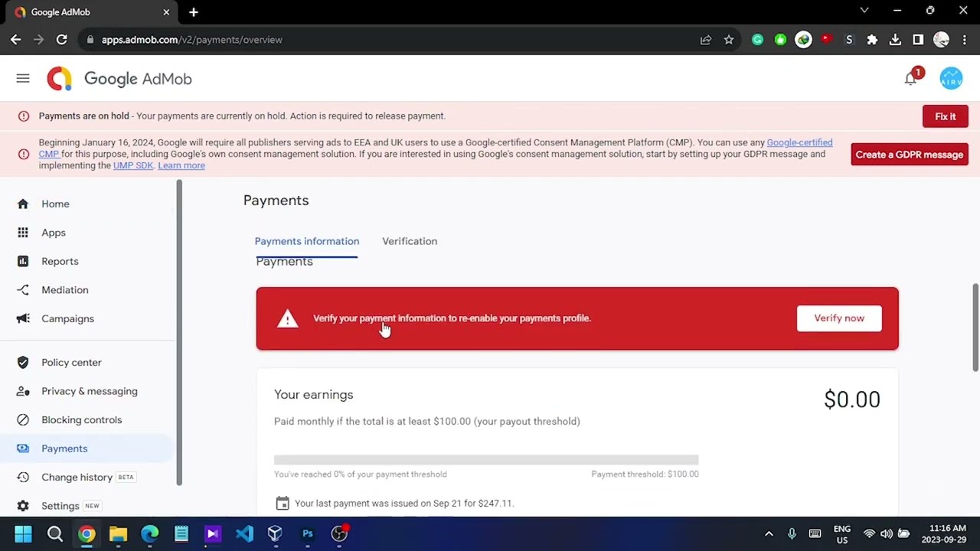Viewport: 980px width, 551px height.
Task: Go back with the browser back arrow
Action: (x=16, y=40)
